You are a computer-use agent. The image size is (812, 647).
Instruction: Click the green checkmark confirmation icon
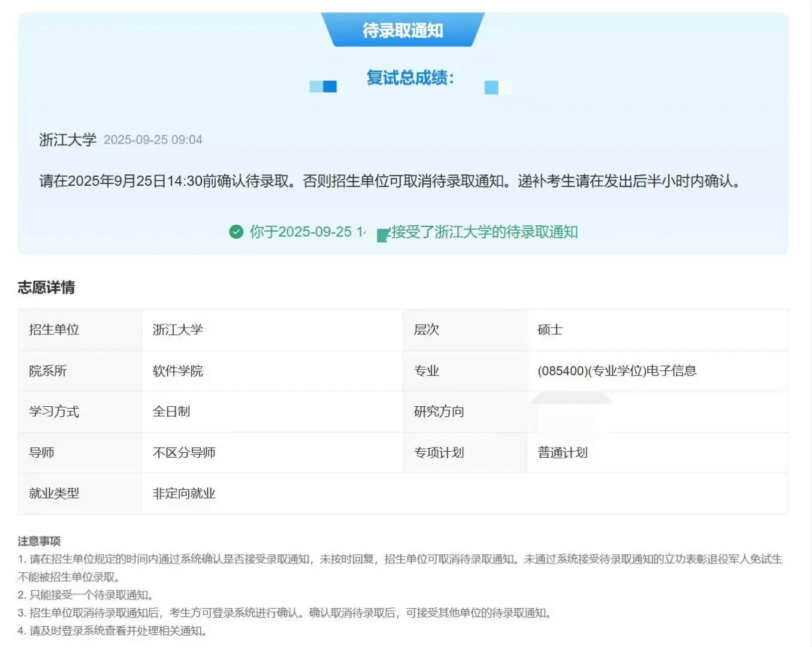(235, 232)
